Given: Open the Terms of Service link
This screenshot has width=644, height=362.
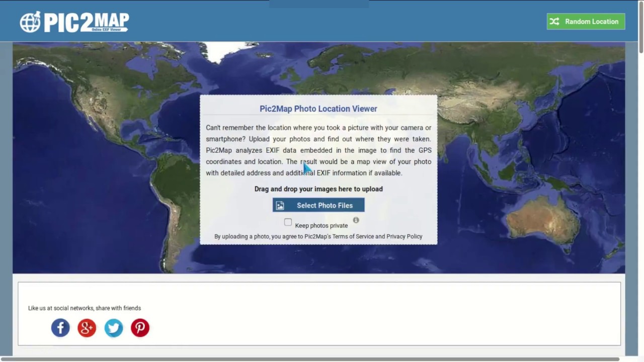Looking at the screenshot, I should pyautogui.click(x=353, y=236).
